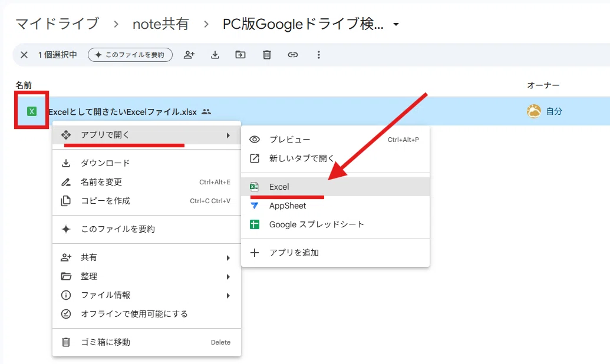This screenshot has height=364, width=610.
Task: Click the AppSheet app icon
Action: pyautogui.click(x=255, y=206)
